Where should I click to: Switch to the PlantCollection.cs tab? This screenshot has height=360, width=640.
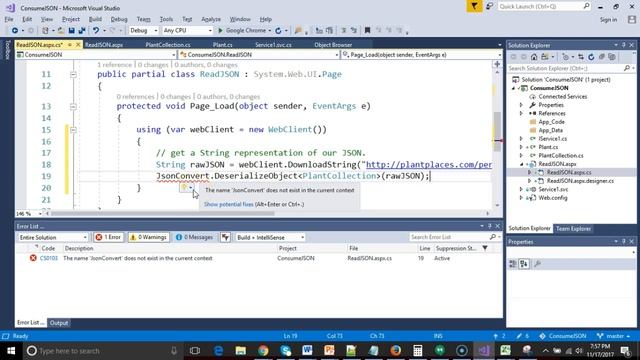pyautogui.click(x=168, y=45)
